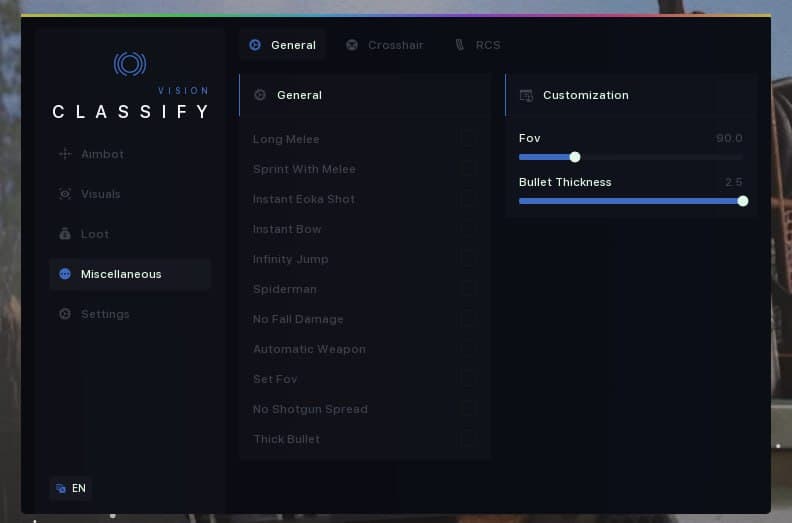This screenshot has height=523, width=792.
Task: Click the Bullet Thickness slider handle
Action: 743,201
